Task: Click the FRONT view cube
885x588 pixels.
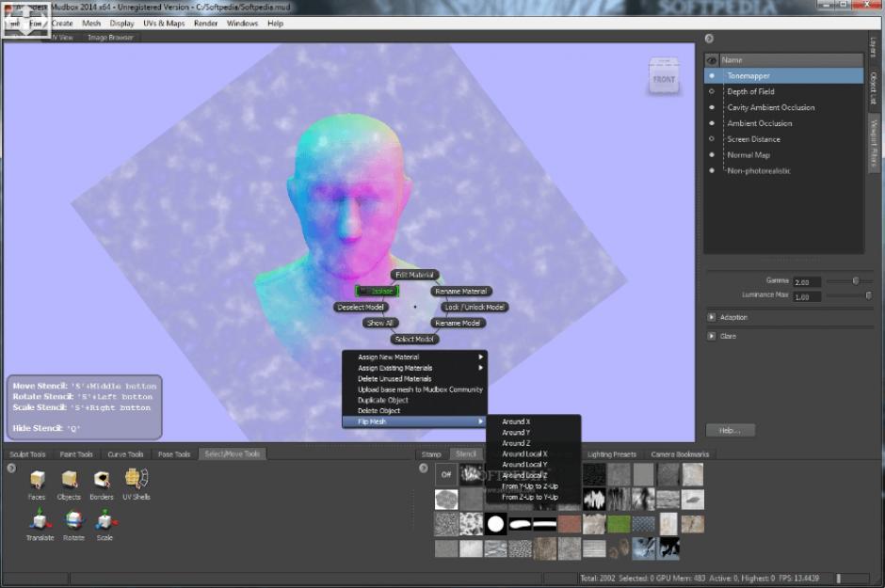Action: click(x=664, y=76)
